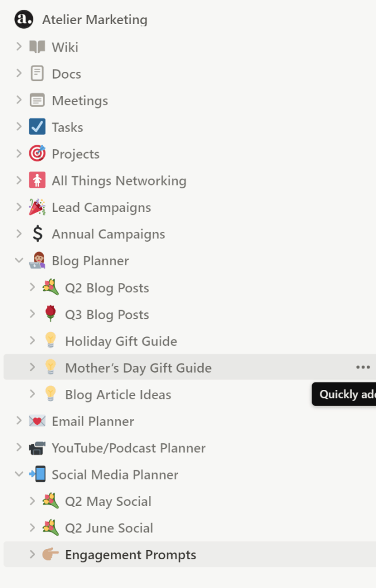Click the party popper icon on Lead Campaigns

pyautogui.click(x=36, y=207)
